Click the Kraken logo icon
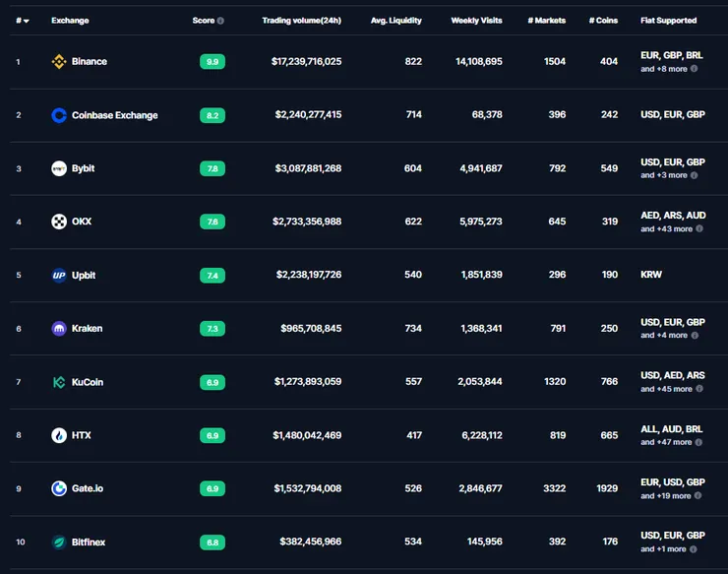The height and width of the screenshot is (574, 728). point(59,329)
